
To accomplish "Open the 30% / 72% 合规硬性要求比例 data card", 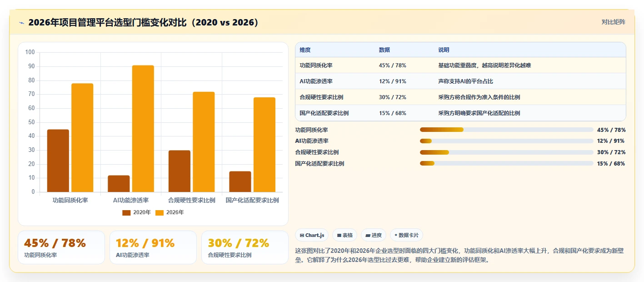I will tap(245, 247).
